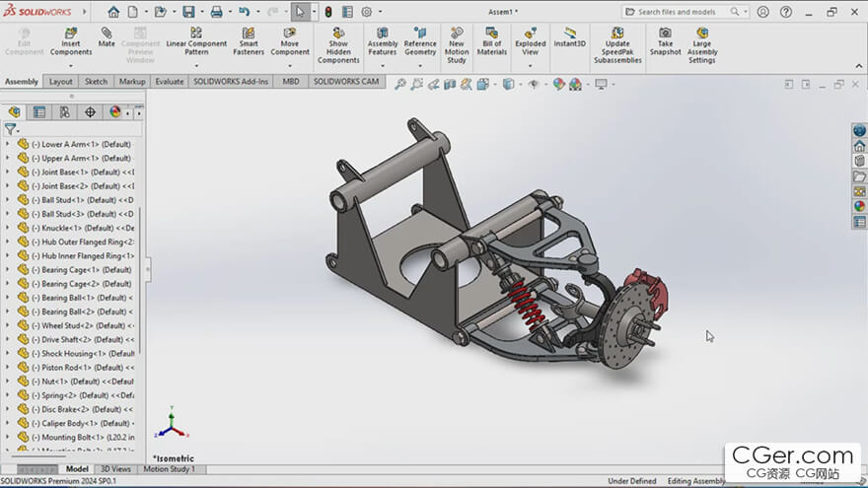Screen dimensions: 868x488
Task: Toggle Instant3D tool
Action: click(x=570, y=37)
